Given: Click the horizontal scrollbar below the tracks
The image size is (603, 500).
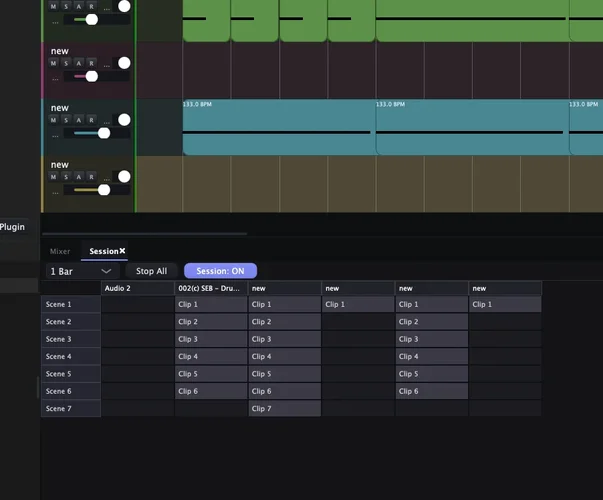Looking at the screenshot, I should (x=145, y=233).
